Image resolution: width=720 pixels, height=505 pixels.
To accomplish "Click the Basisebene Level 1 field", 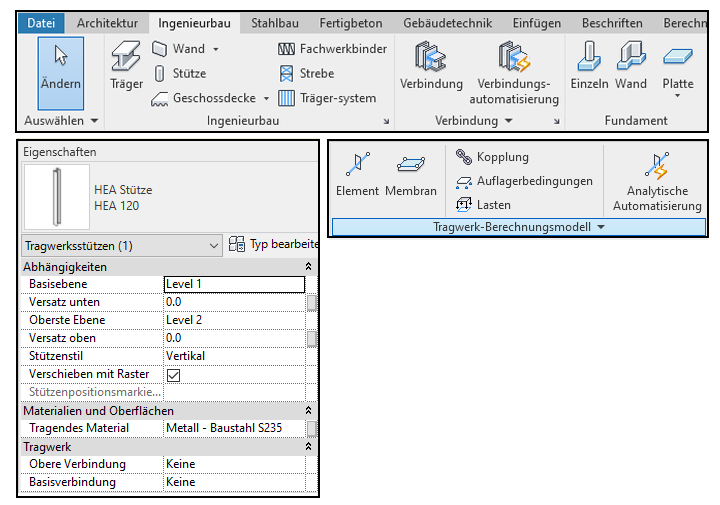I will click(x=234, y=284).
